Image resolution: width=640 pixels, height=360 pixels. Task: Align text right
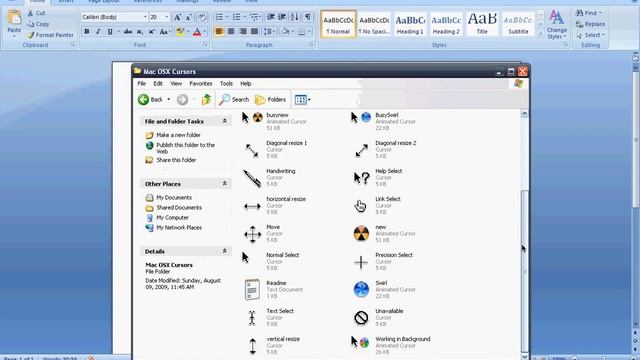(243, 31)
